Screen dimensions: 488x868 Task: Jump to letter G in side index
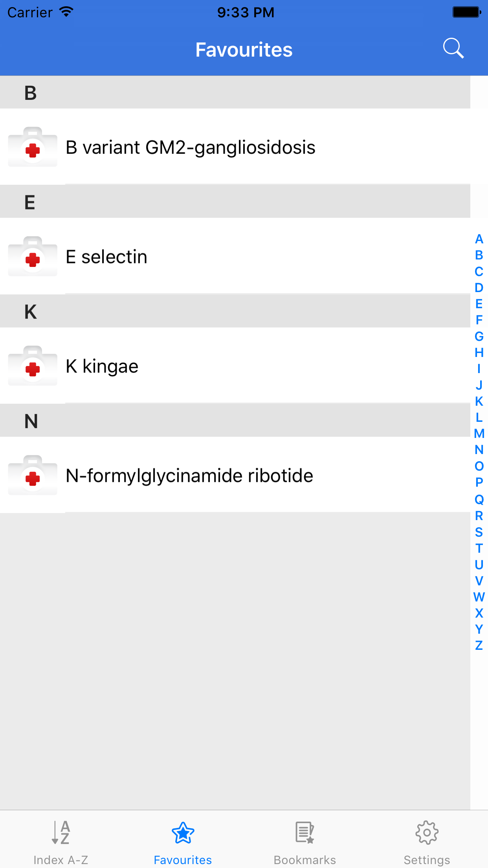[x=479, y=337]
